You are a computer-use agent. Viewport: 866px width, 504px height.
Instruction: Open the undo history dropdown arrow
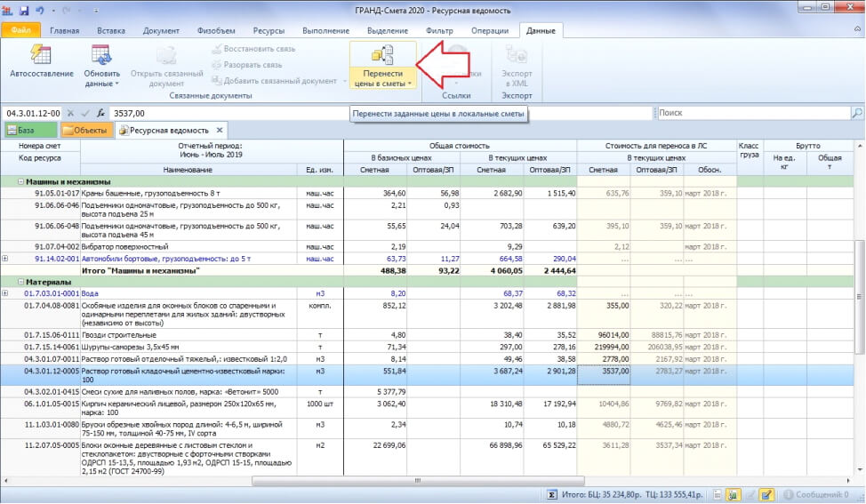[x=53, y=11]
